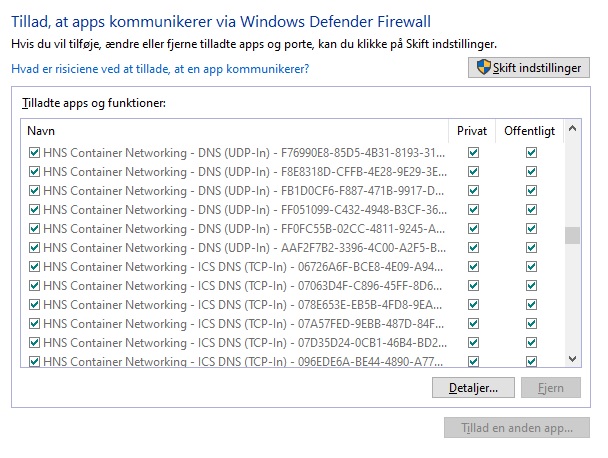Toggle name checkbox for 07063D4F-C896 rule

[x=34, y=285]
